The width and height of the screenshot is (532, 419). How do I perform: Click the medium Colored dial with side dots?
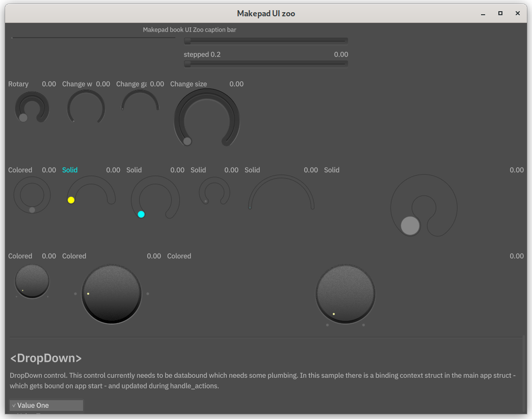111,294
